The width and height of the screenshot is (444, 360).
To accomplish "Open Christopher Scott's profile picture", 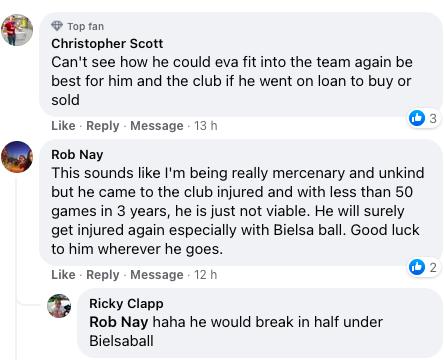I will (x=17, y=30).
